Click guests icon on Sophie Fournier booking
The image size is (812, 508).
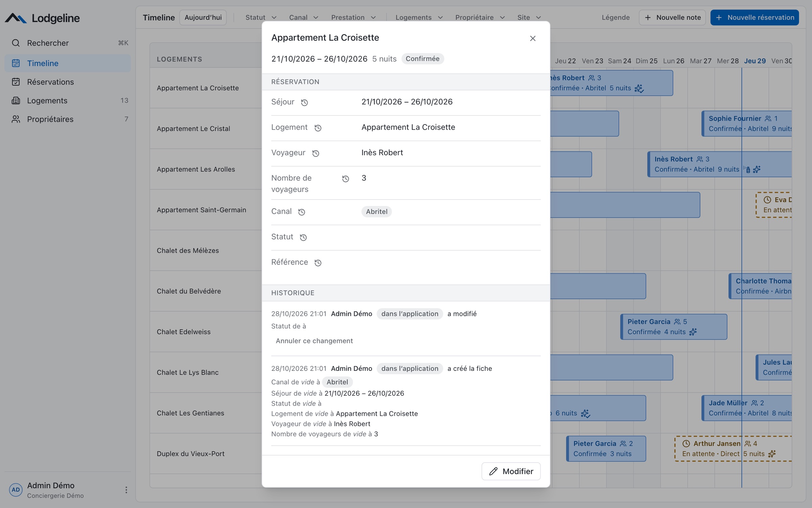click(768, 119)
